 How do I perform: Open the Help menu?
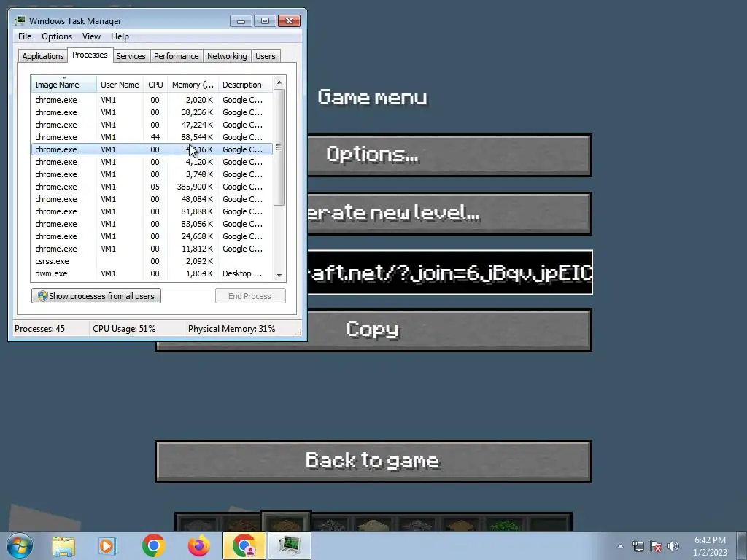(120, 36)
